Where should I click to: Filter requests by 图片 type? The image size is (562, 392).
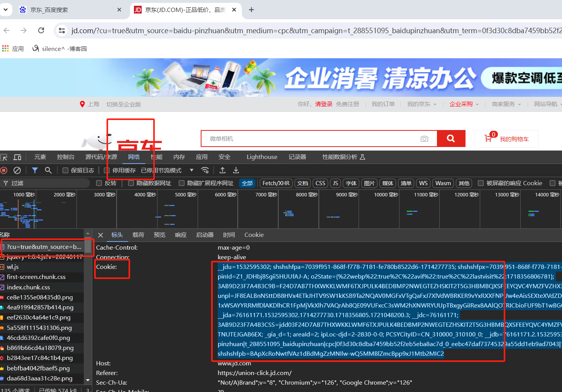pyautogui.click(x=369, y=183)
